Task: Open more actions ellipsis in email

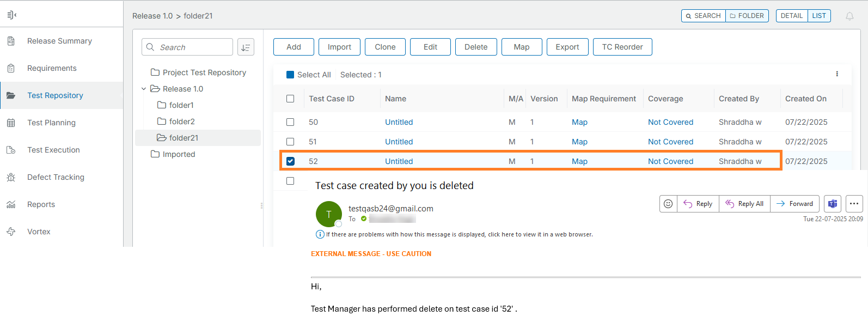Action: 854,204
